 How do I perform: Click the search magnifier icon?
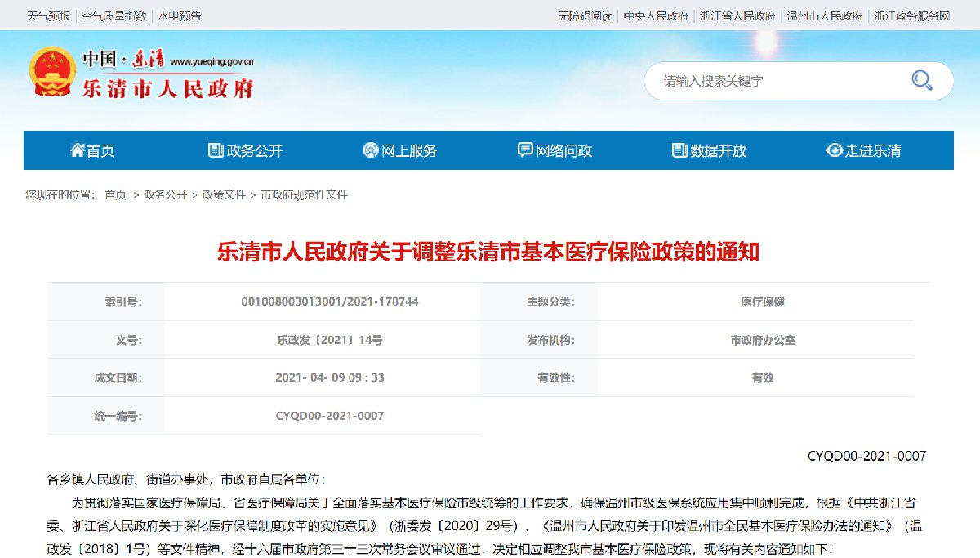(922, 80)
